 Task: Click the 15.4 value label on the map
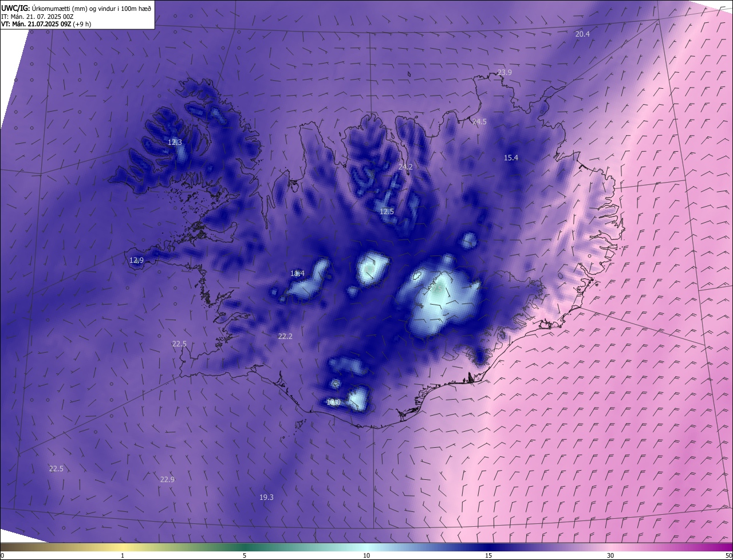point(511,158)
